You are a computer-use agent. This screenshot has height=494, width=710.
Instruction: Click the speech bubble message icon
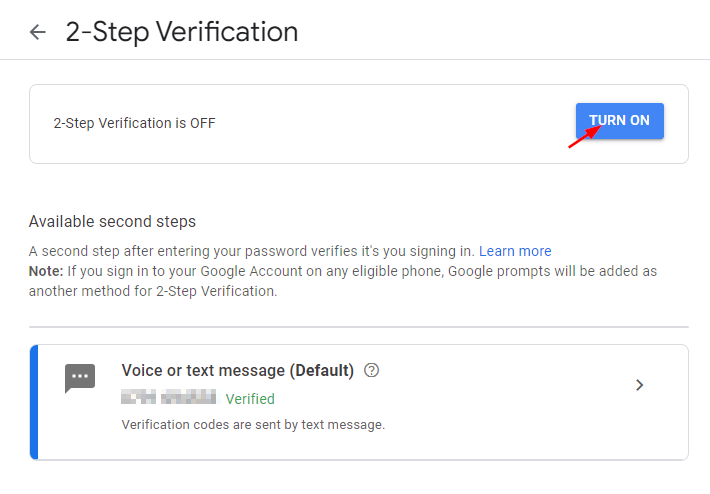coord(80,378)
